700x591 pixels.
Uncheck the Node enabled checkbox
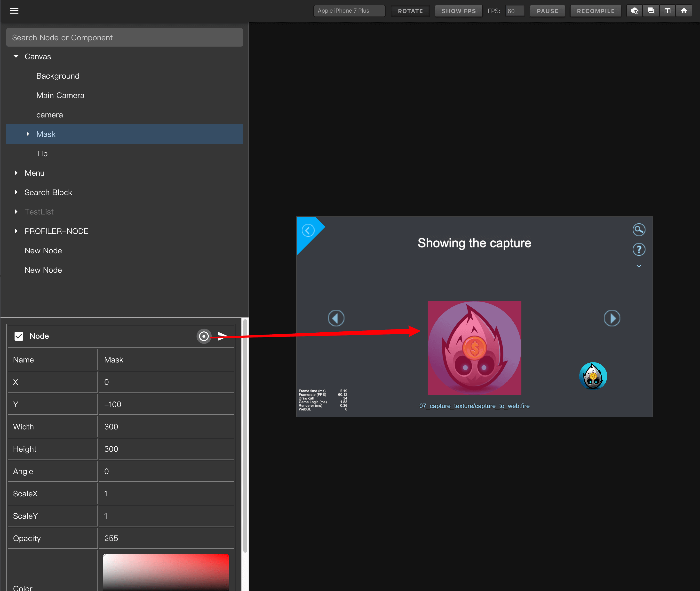[x=19, y=336]
